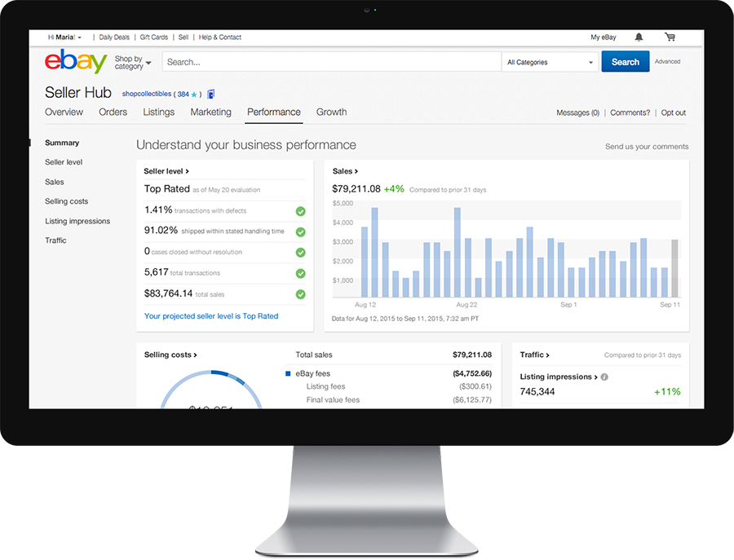Screen dimensions: 734x560
Task: Open the Gift Cards link
Action: pyautogui.click(x=153, y=37)
